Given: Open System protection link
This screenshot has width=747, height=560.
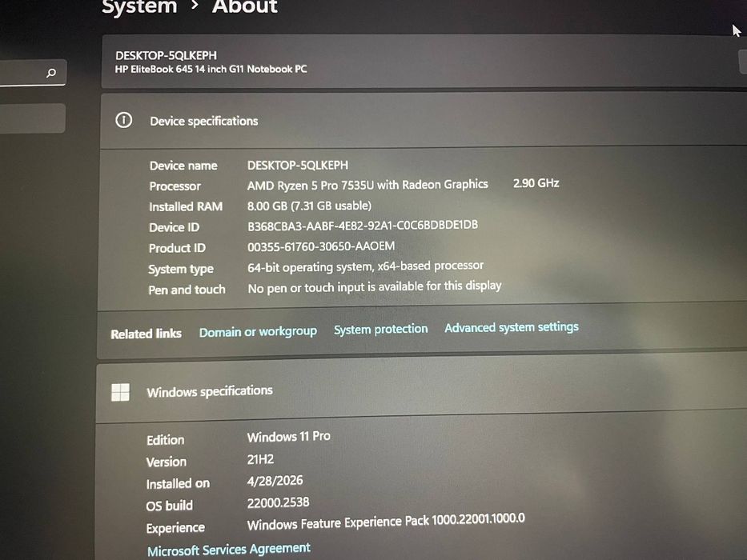Looking at the screenshot, I should (380, 329).
